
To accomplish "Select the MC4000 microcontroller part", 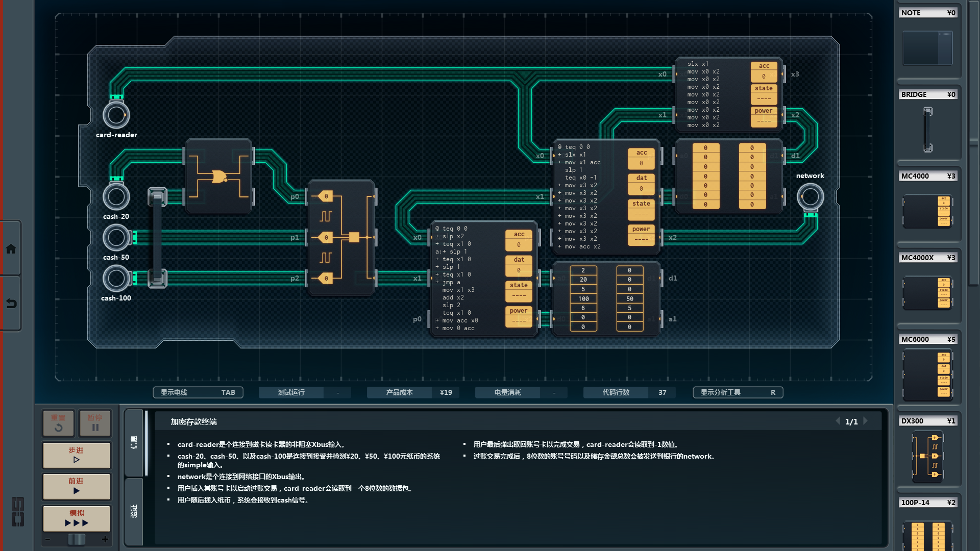I will 927,211.
